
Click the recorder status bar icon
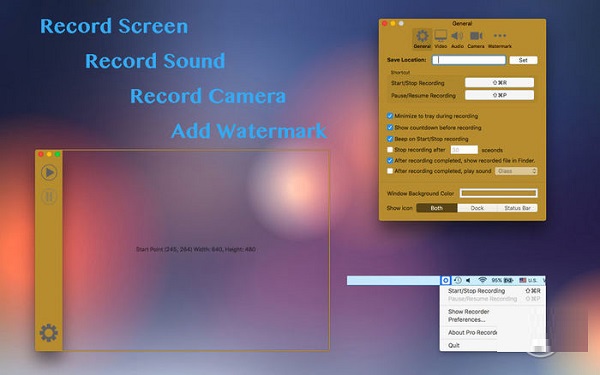pyautogui.click(x=445, y=280)
